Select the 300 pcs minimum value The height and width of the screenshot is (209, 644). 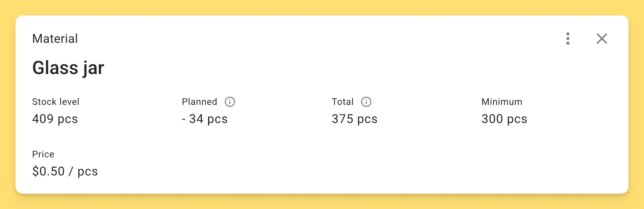coord(504,119)
